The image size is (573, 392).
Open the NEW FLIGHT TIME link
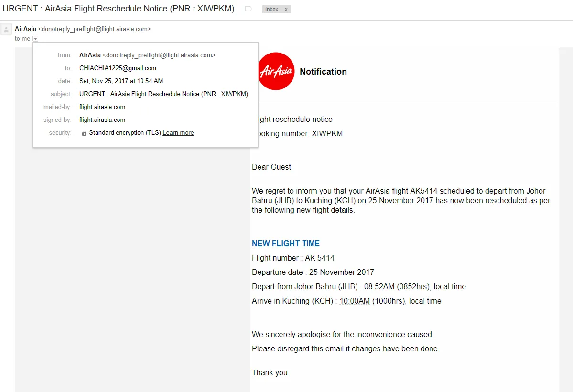(x=286, y=243)
